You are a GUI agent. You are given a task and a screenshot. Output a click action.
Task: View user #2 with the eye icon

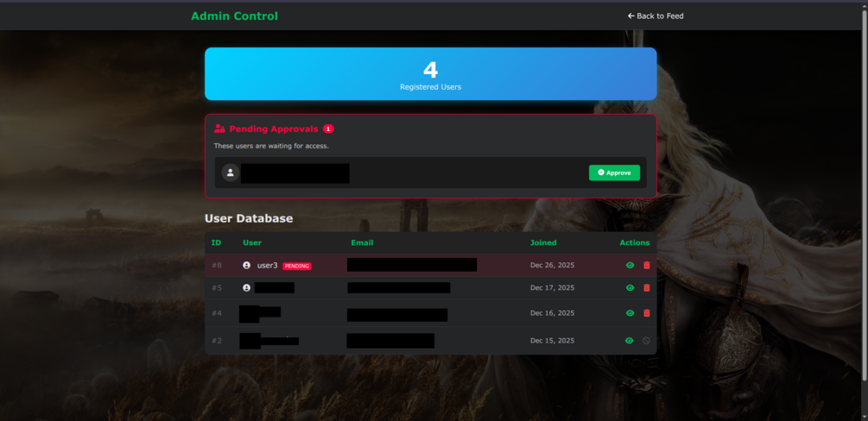pyautogui.click(x=629, y=341)
